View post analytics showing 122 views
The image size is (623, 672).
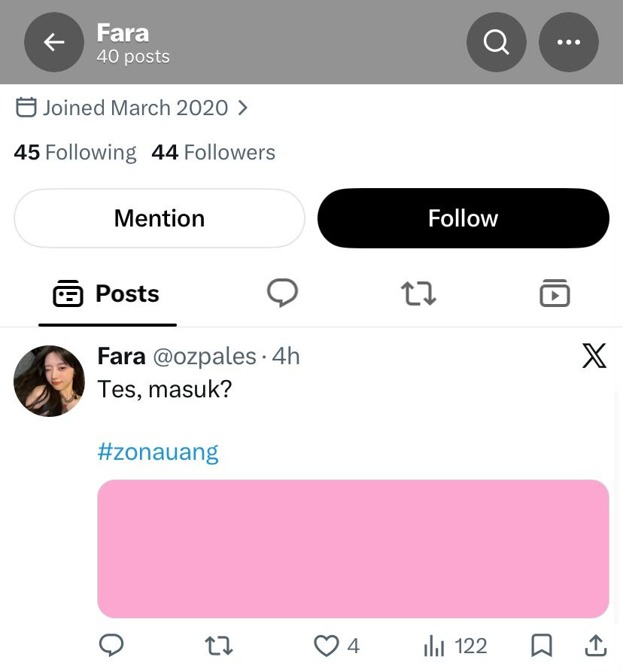(455, 646)
